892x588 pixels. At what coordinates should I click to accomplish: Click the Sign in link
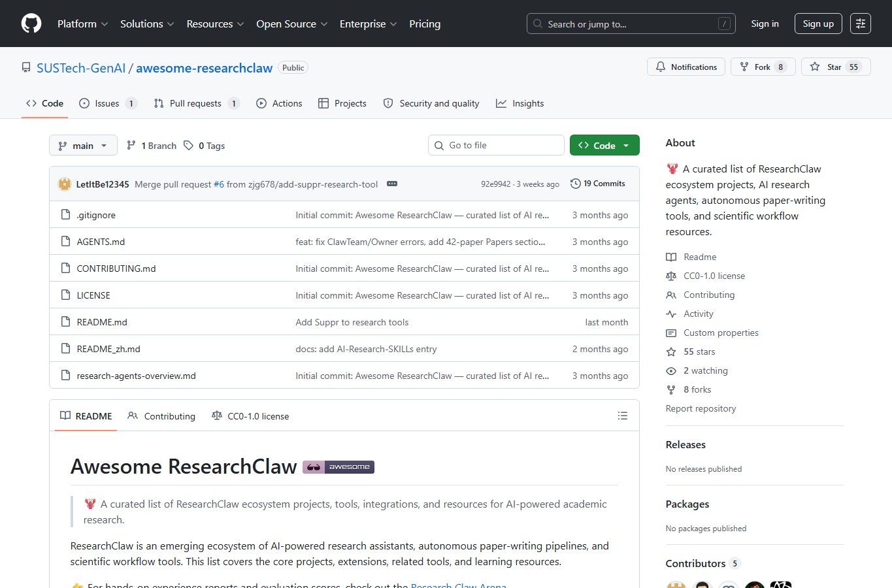point(765,24)
